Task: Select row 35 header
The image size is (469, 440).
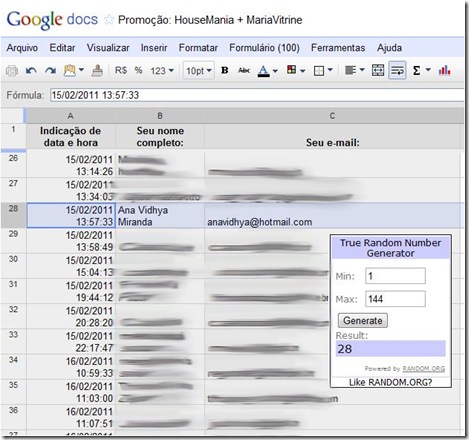Action: pyautogui.click(x=13, y=391)
